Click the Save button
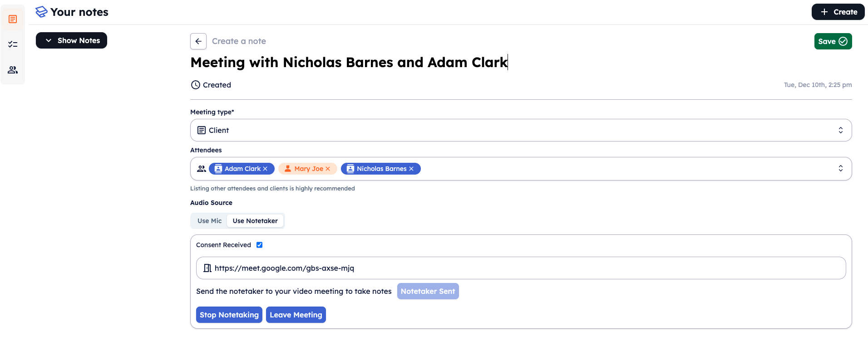This screenshot has width=868, height=346. tap(833, 41)
